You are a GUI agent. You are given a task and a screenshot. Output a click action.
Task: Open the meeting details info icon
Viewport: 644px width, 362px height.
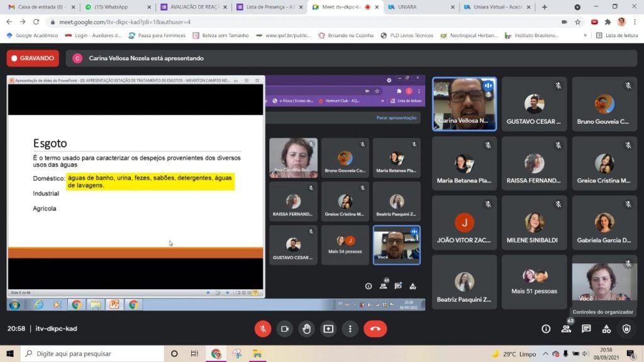point(546,329)
